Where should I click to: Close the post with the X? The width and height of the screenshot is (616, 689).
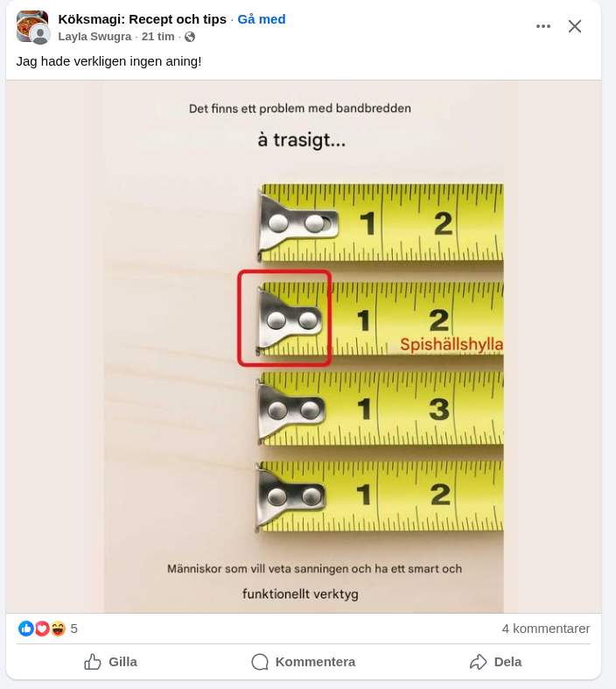click(x=575, y=26)
